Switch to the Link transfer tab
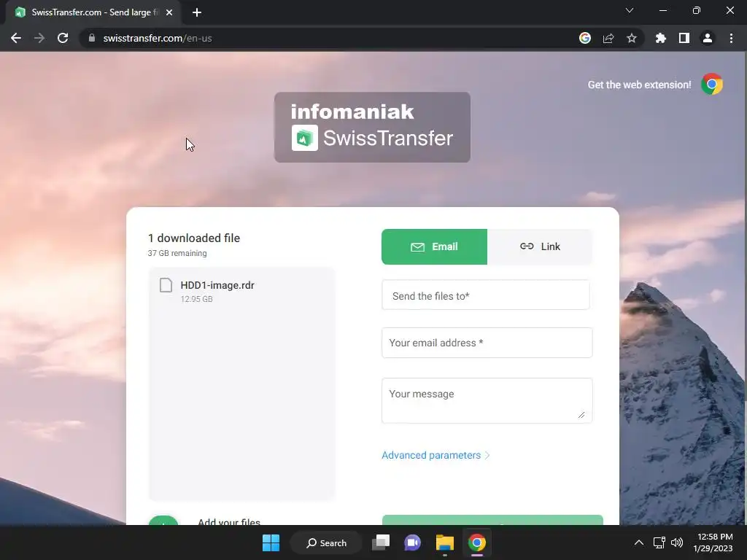 click(x=540, y=246)
